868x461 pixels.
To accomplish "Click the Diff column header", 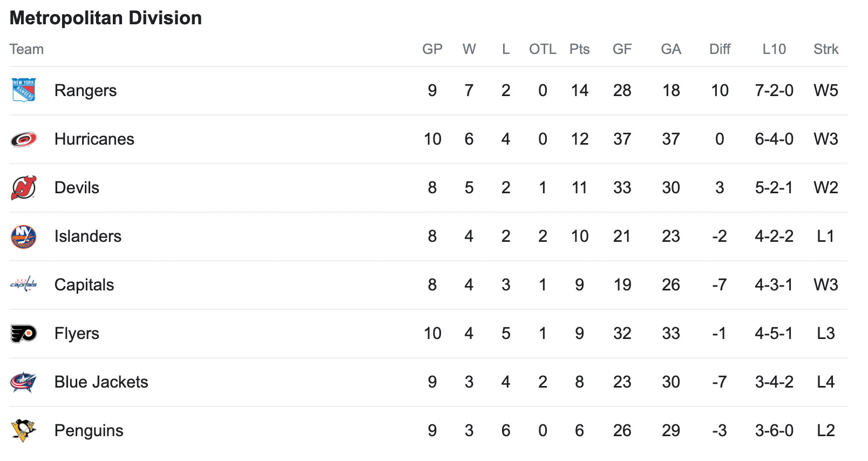I will tap(720, 49).
